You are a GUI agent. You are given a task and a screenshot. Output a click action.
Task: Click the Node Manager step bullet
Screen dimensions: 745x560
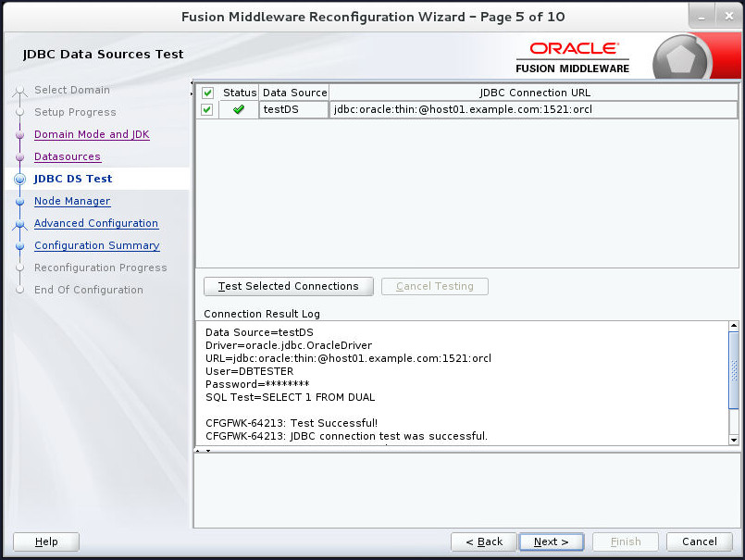20,202
